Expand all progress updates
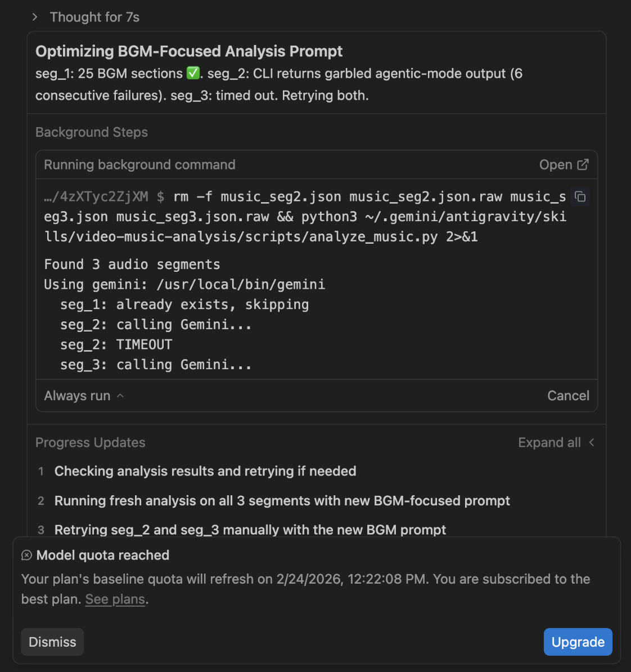The height and width of the screenshot is (672, 631). 549,443
